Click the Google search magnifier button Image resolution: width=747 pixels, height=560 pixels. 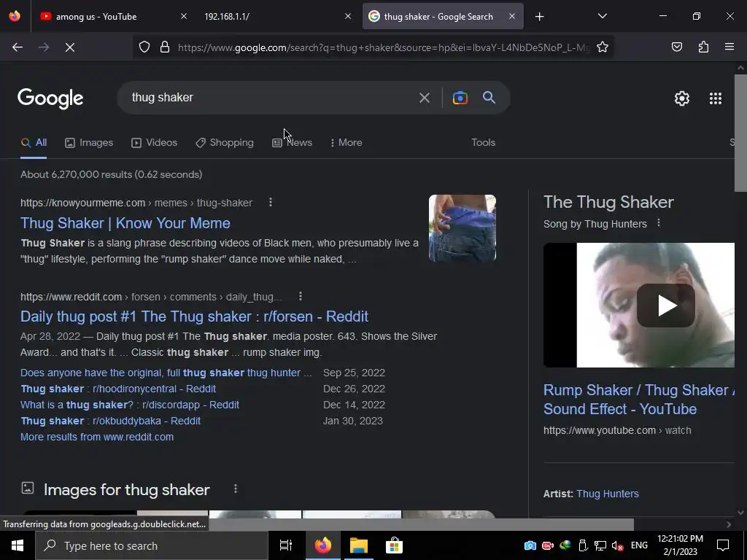point(489,98)
